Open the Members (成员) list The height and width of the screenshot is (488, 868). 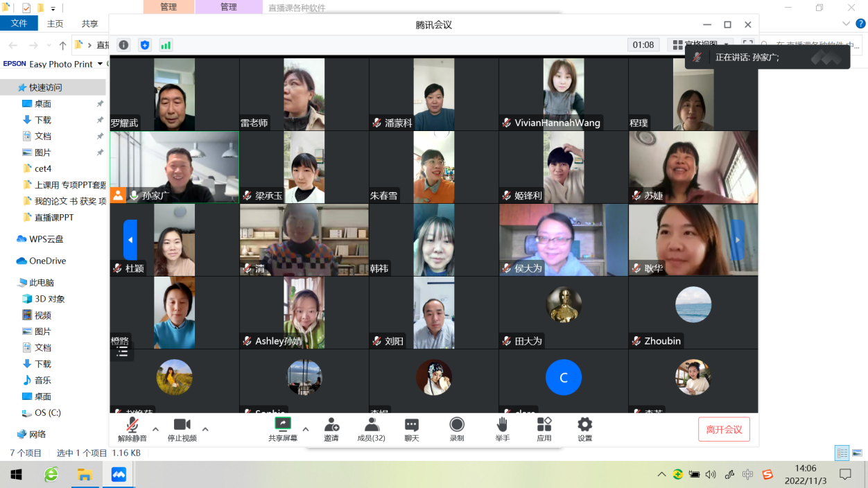click(x=371, y=425)
